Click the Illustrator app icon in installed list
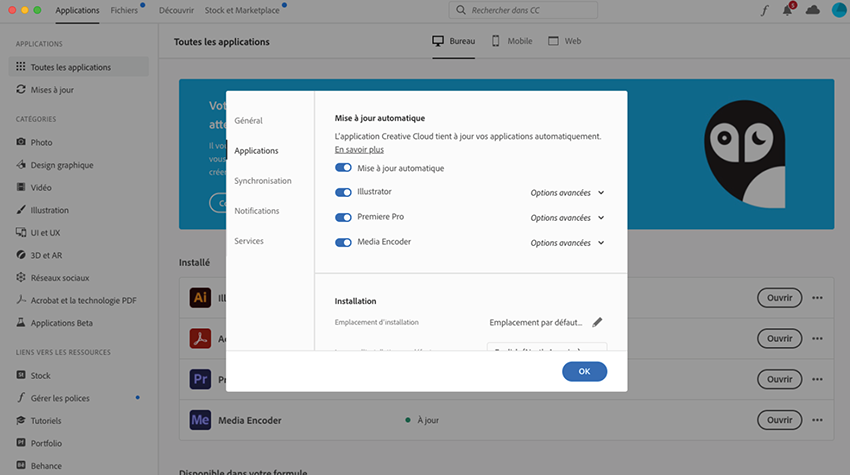 tap(200, 297)
